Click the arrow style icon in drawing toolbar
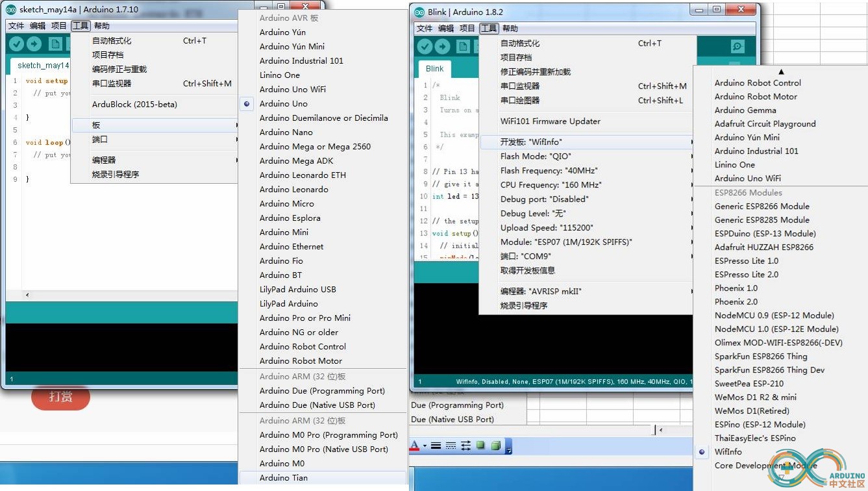868x491 pixels. 465,446
